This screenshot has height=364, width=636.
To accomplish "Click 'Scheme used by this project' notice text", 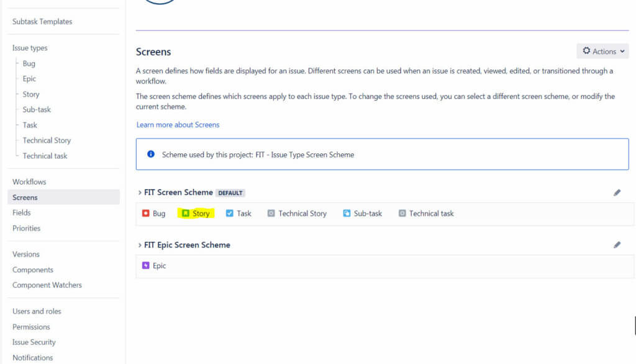I will (x=258, y=155).
